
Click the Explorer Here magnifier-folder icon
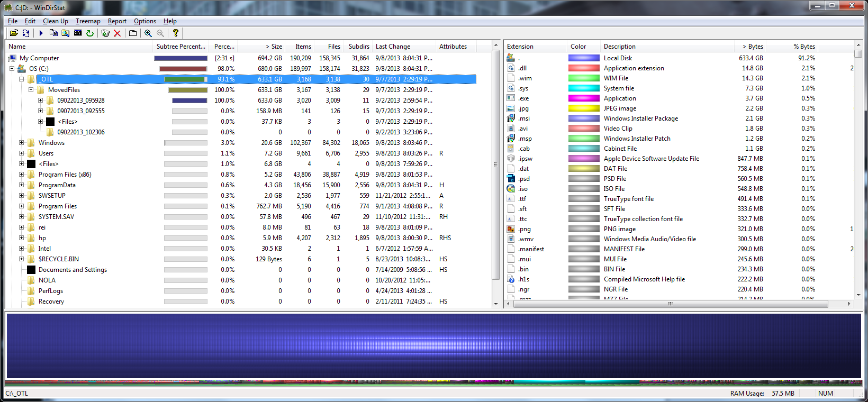pos(65,33)
